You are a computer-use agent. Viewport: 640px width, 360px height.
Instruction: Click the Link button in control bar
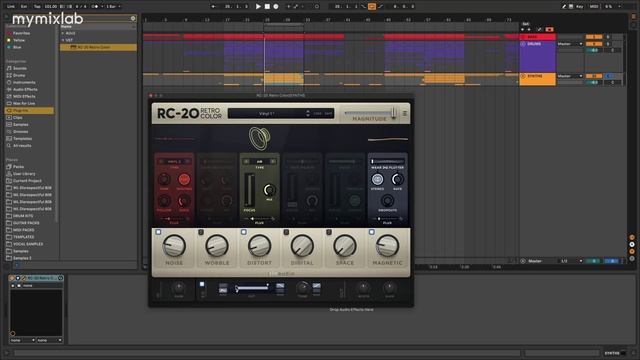point(11,7)
